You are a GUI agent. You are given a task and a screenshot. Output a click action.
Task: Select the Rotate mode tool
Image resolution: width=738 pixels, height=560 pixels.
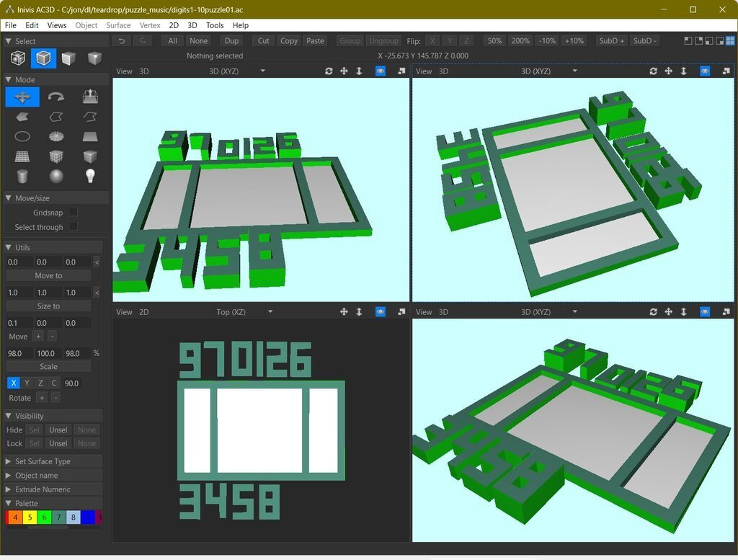(x=56, y=97)
